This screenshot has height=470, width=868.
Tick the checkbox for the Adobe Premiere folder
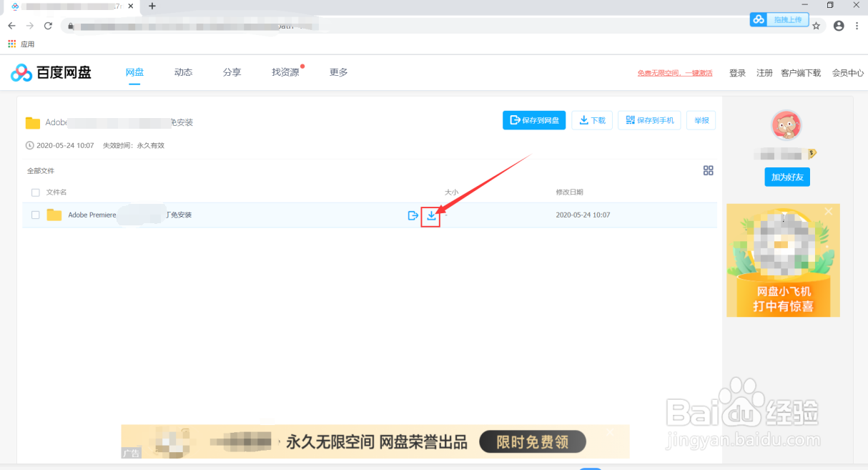click(35, 215)
